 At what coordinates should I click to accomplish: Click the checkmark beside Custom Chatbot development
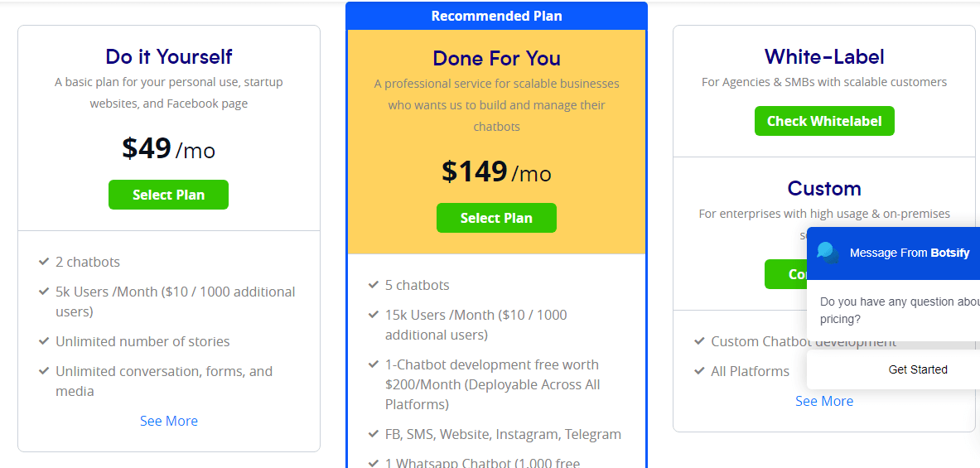(699, 341)
